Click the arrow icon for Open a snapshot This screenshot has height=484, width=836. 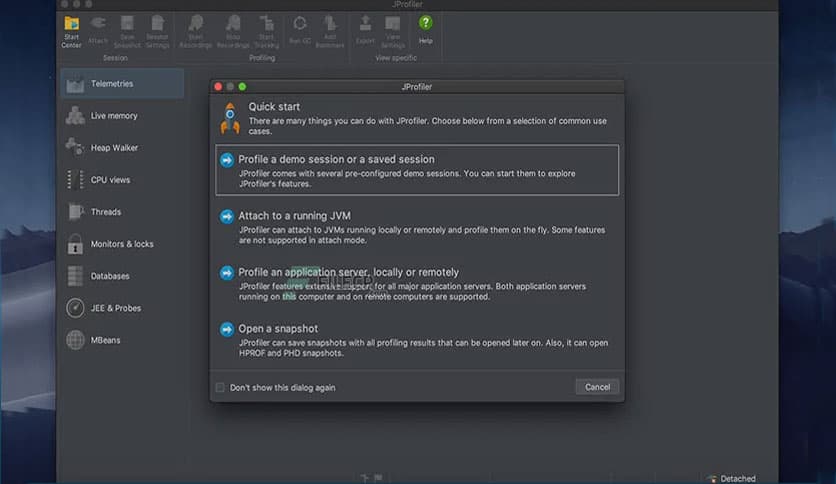[227, 329]
